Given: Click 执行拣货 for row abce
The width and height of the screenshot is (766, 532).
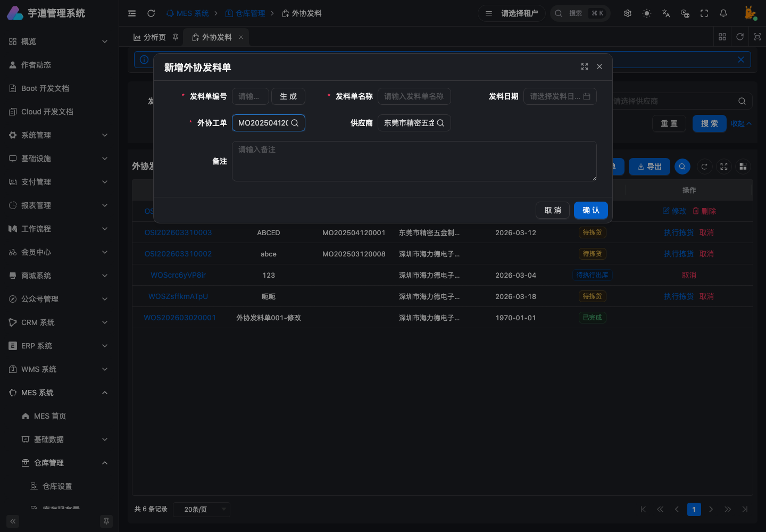Looking at the screenshot, I should click(x=679, y=254).
